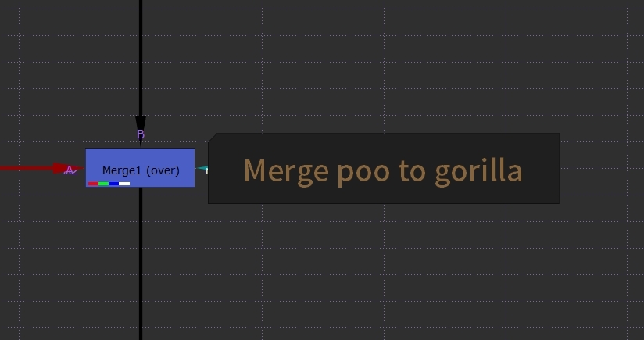
Task: Click the red A input arrowhead
Action: (x=61, y=168)
